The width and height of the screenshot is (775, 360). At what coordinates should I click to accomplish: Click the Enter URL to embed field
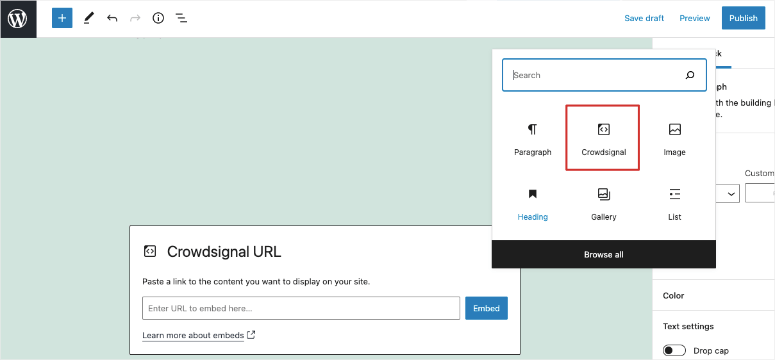301,308
